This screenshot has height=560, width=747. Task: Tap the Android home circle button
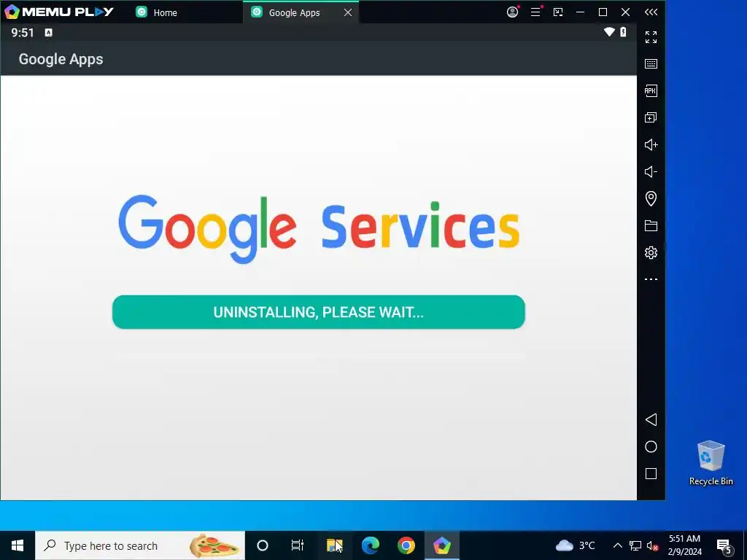point(651,447)
